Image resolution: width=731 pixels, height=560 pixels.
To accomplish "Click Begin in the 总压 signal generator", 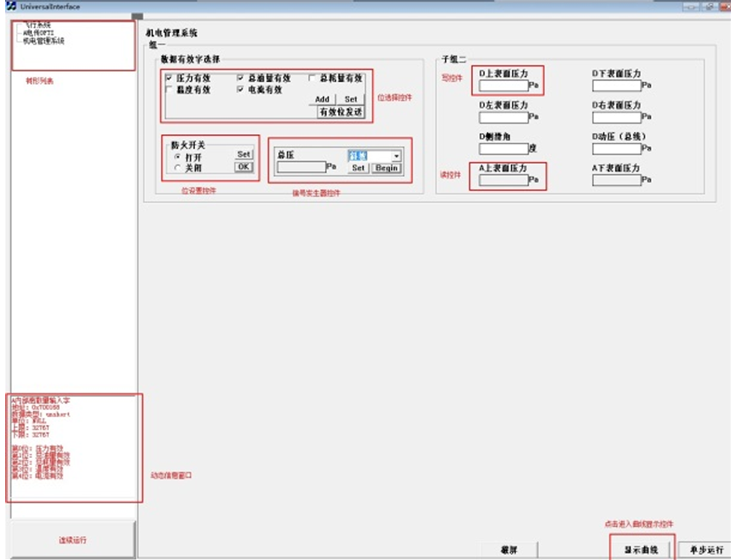I will tap(387, 168).
